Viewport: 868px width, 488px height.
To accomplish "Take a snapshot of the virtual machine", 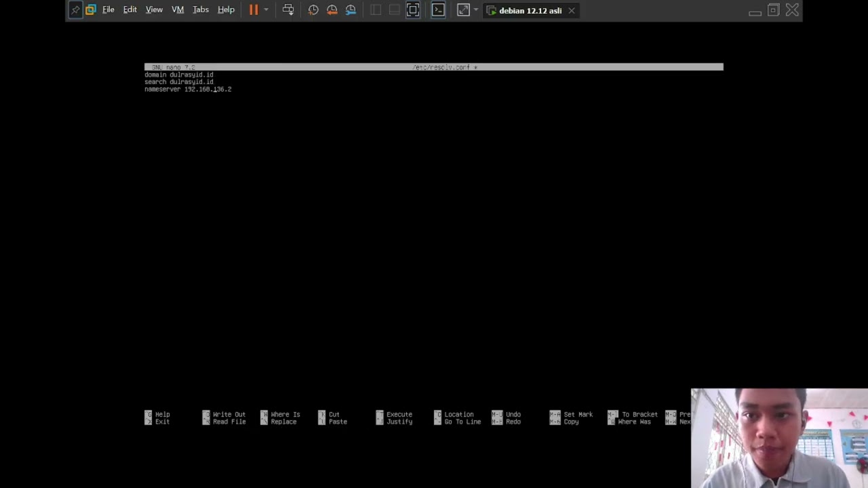I will point(313,10).
